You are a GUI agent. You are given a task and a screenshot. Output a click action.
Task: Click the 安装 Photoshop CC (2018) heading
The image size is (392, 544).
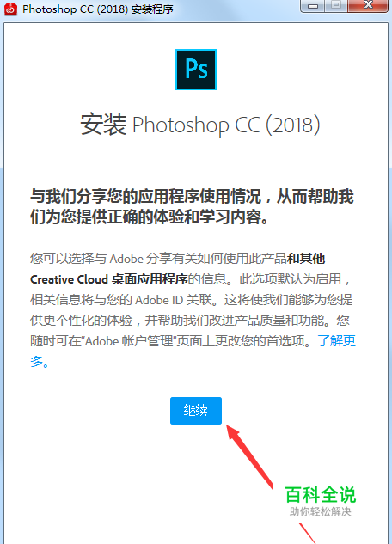click(x=200, y=125)
